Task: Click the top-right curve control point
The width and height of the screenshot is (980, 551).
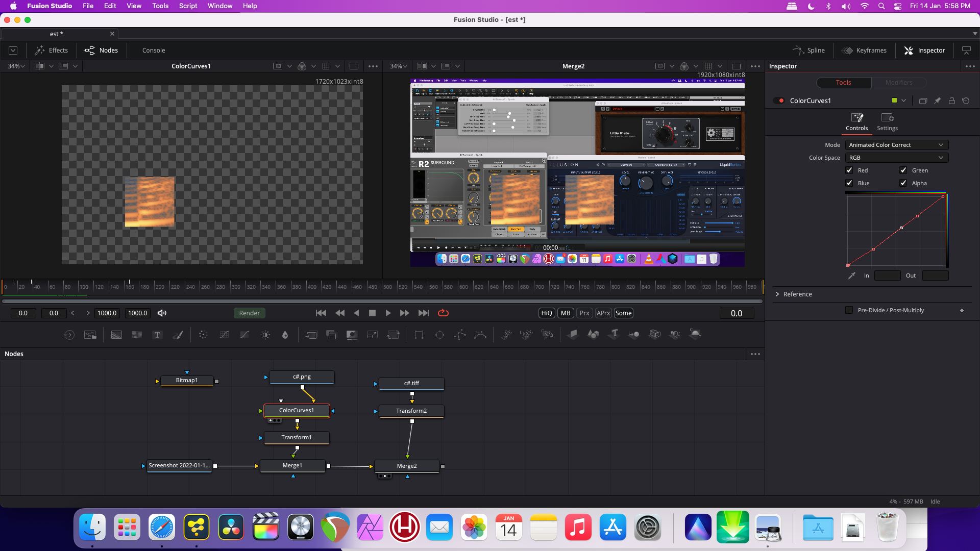Action: tap(943, 196)
